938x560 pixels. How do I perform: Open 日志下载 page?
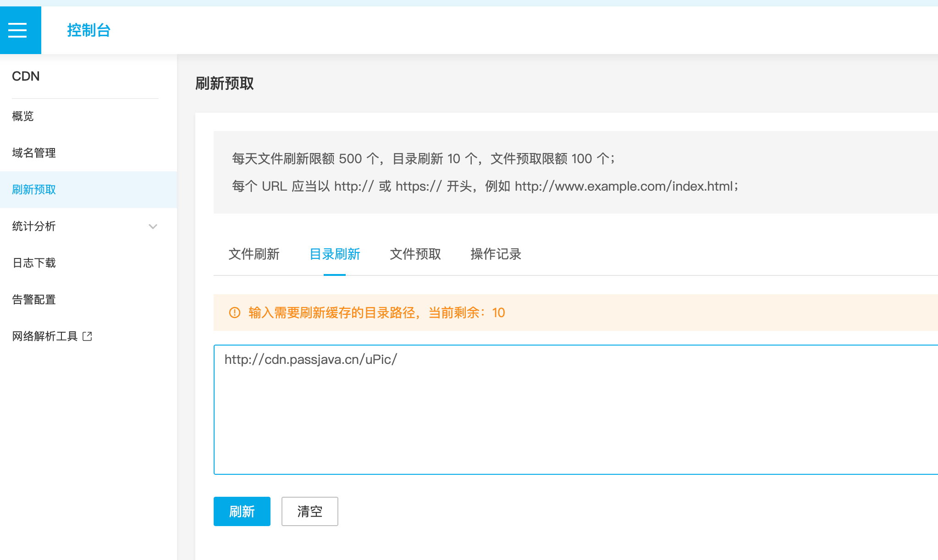tap(34, 263)
